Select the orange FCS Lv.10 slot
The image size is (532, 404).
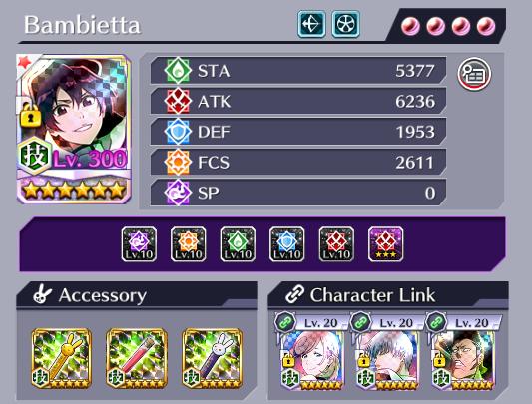[x=189, y=244]
